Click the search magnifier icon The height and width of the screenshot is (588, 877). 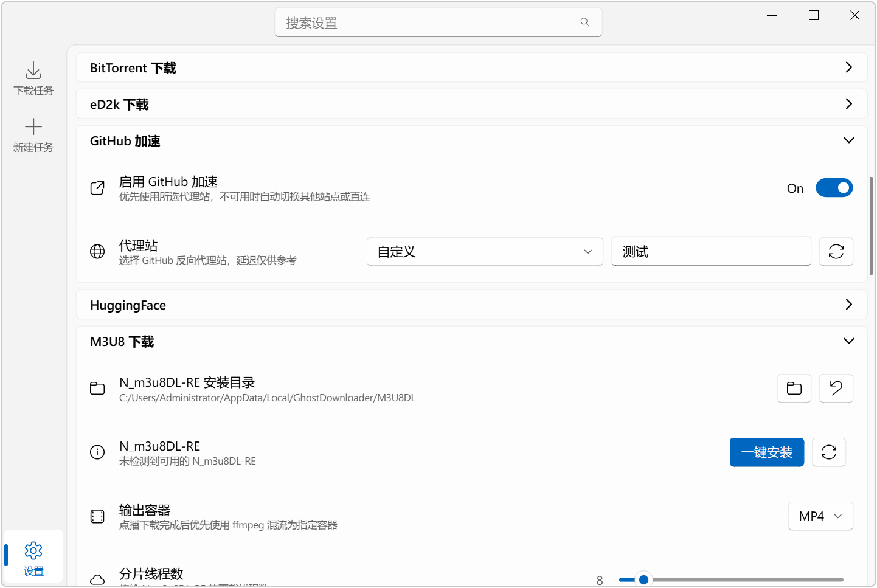(x=584, y=22)
